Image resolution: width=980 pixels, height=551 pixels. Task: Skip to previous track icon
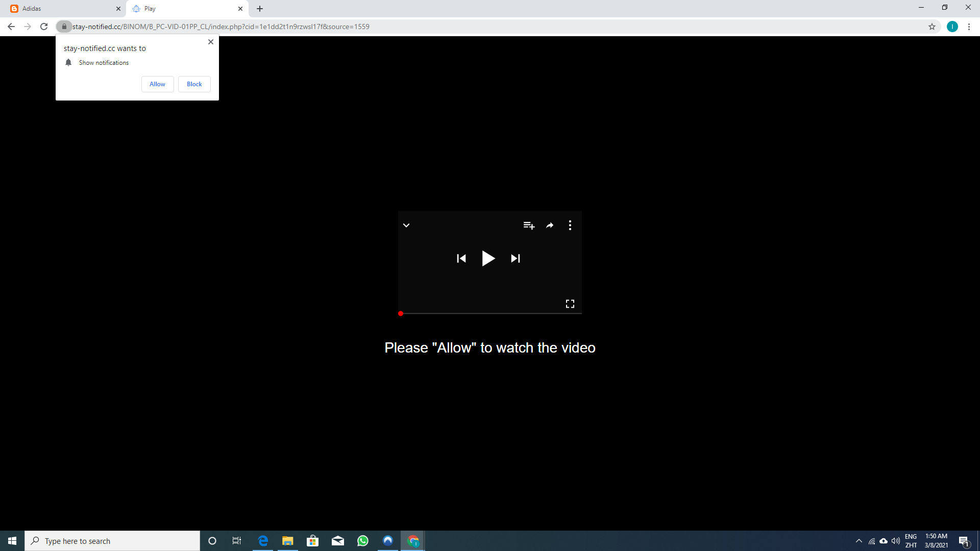461,259
